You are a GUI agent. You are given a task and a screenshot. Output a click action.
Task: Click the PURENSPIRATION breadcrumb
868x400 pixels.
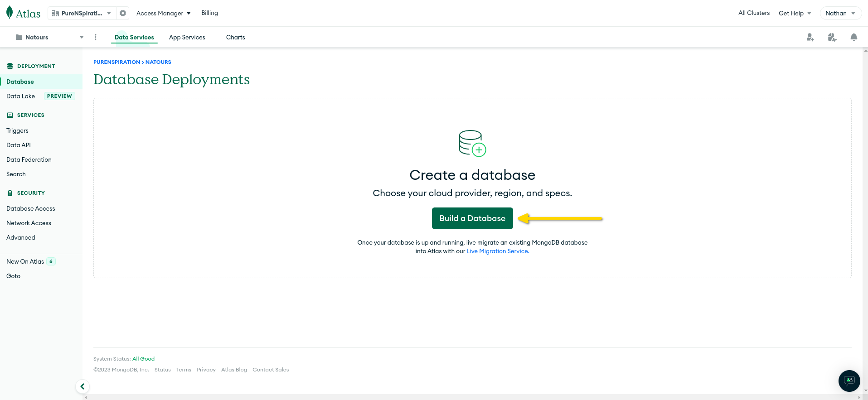pyautogui.click(x=117, y=62)
